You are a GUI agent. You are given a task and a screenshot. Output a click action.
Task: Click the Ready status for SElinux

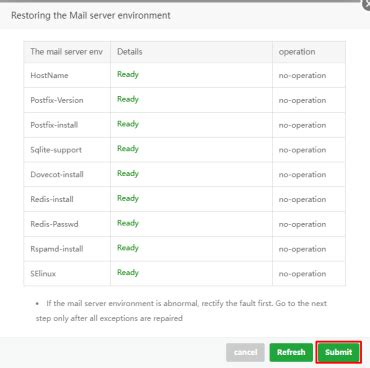tap(128, 272)
